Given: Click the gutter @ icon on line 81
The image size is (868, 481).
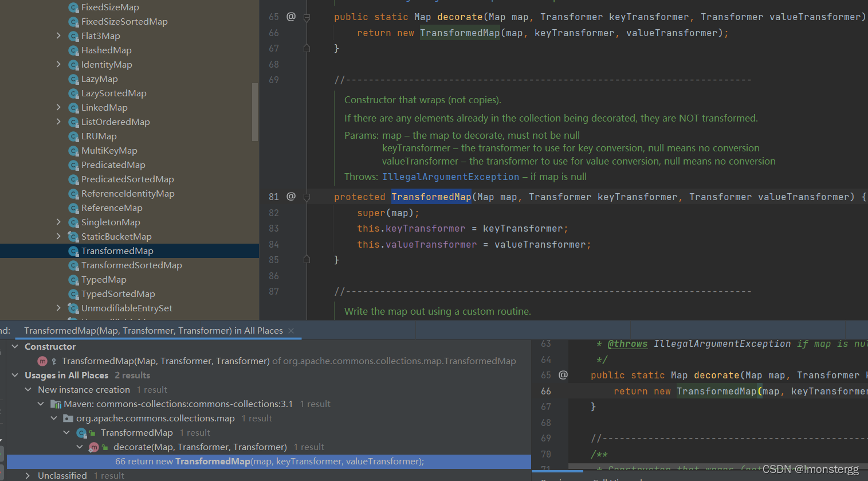Looking at the screenshot, I should coord(291,197).
